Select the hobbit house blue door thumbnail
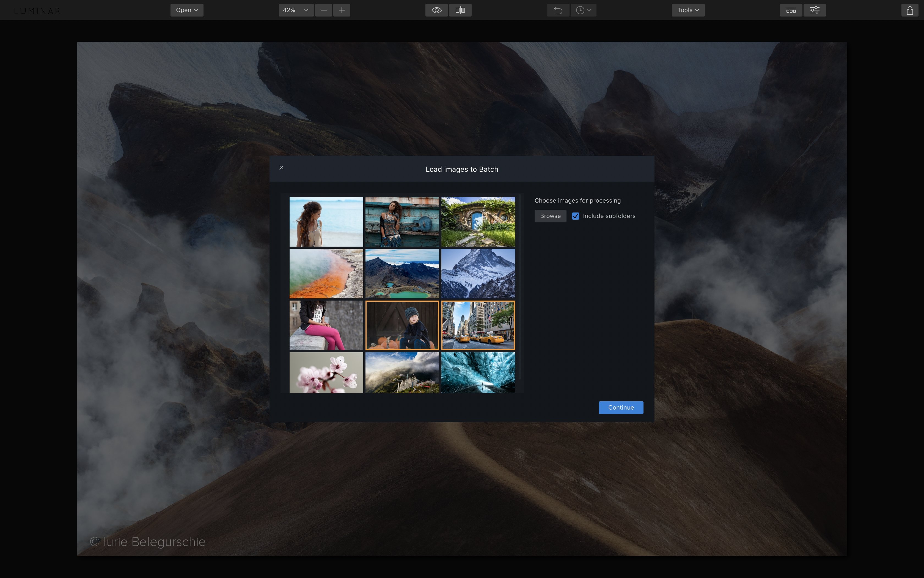Screen dimensions: 924x578 478,222
